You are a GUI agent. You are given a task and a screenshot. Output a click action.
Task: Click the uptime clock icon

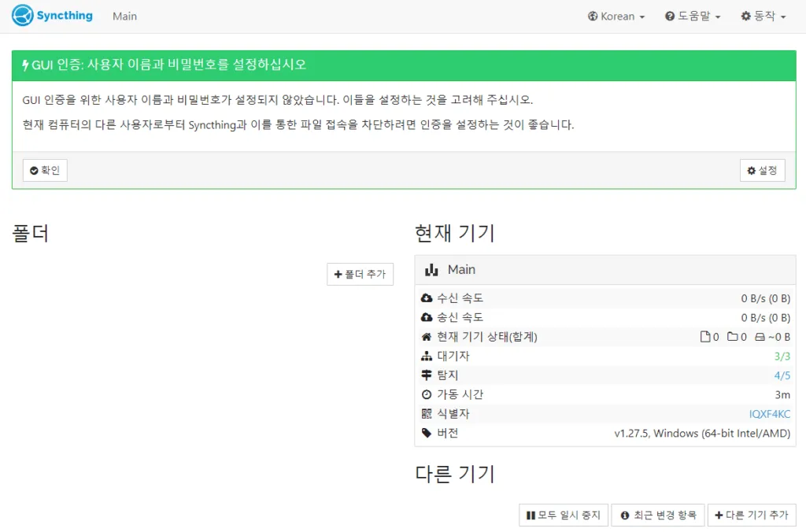pyautogui.click(x=427, y=394)
